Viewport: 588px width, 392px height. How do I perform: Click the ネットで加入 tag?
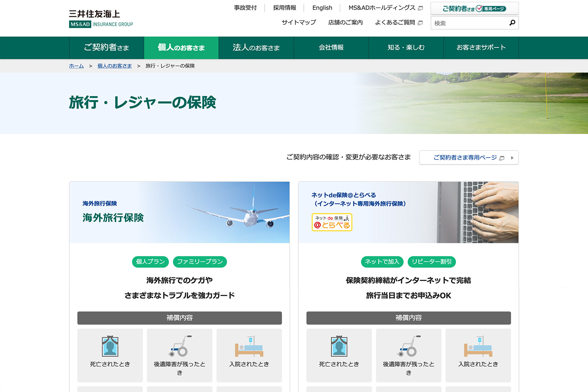(382, 262)
